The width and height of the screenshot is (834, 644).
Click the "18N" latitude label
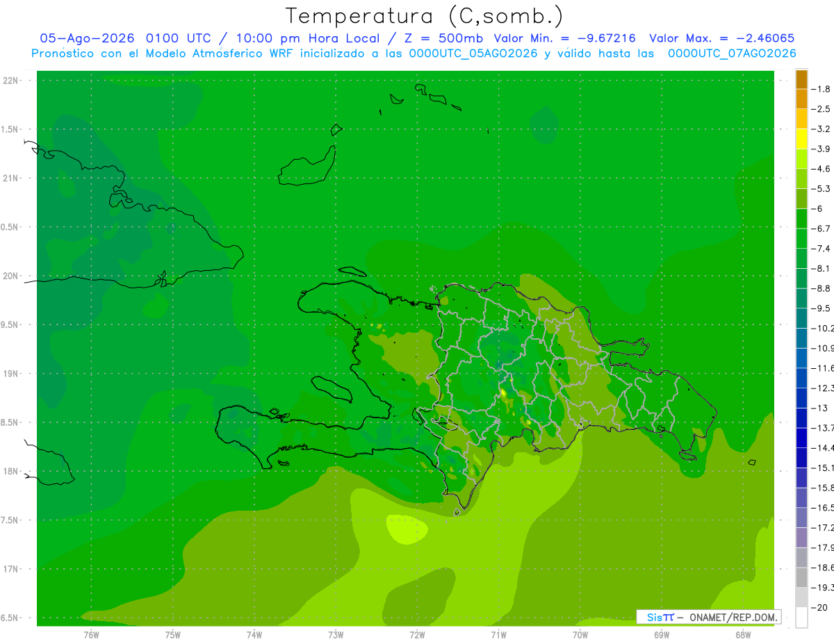pyautogui.click(x=10, y=472)
